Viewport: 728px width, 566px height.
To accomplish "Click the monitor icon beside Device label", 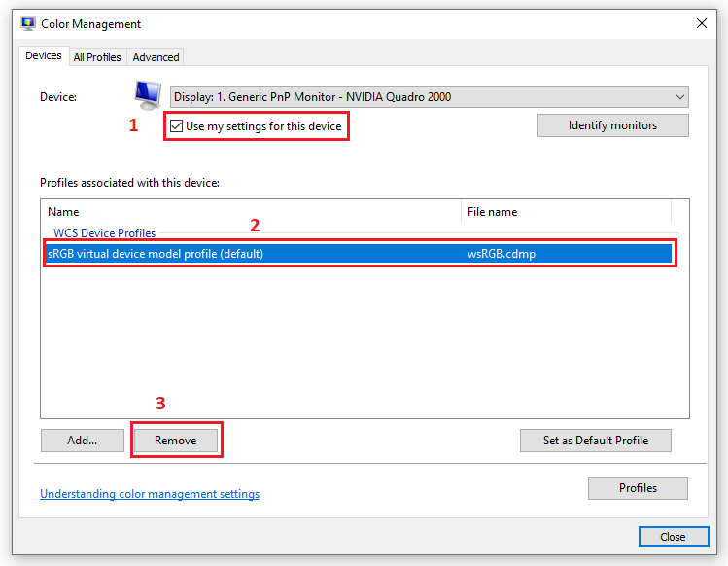I will [x=148, y=94].
